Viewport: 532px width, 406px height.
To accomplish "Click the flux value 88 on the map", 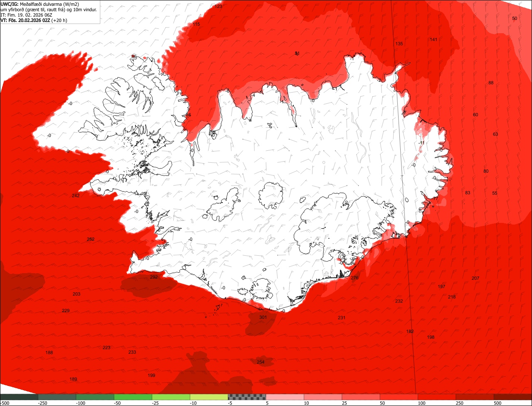I will [x=491, y=83].
